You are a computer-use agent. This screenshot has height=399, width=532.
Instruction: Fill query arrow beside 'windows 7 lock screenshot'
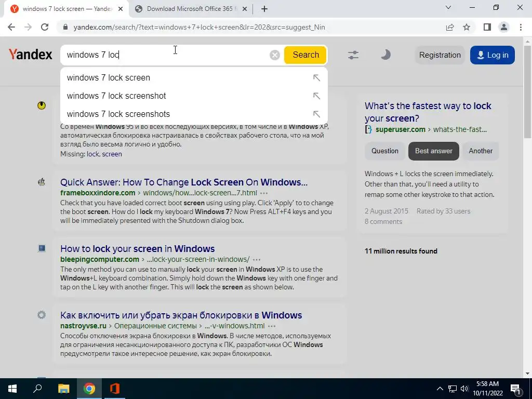pos(316,96)
